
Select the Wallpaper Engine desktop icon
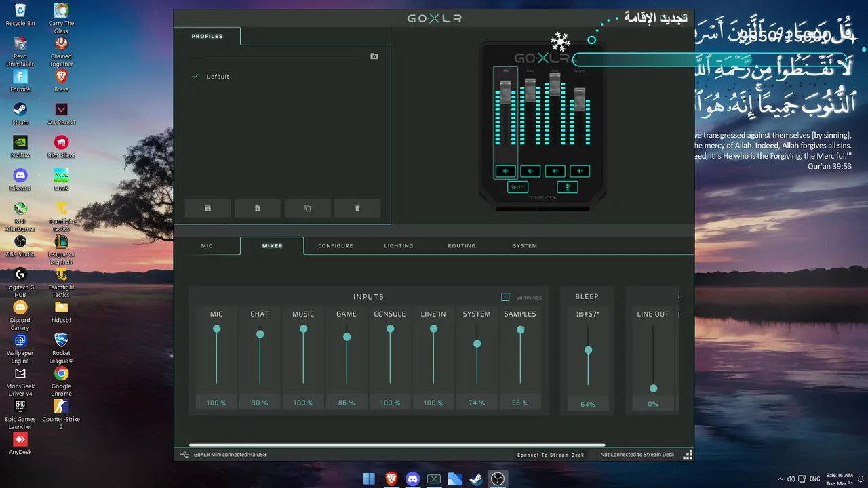[20, 348]
